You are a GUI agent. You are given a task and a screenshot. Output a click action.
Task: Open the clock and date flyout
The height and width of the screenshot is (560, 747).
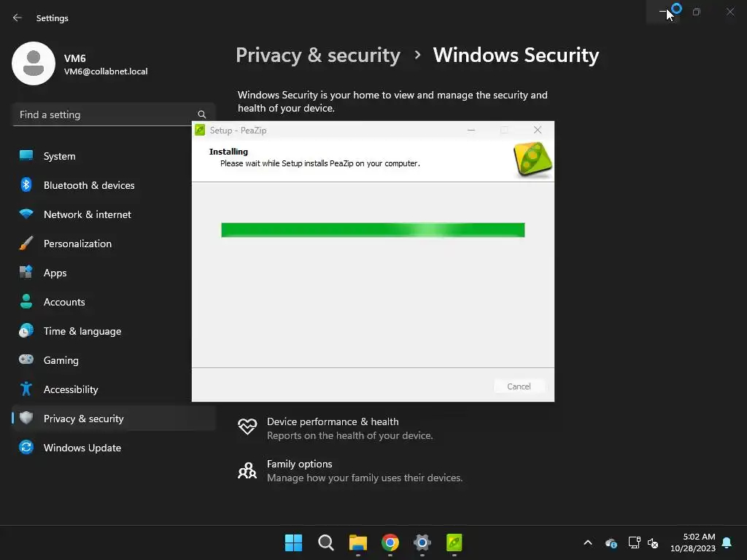(x=693, y=542)
